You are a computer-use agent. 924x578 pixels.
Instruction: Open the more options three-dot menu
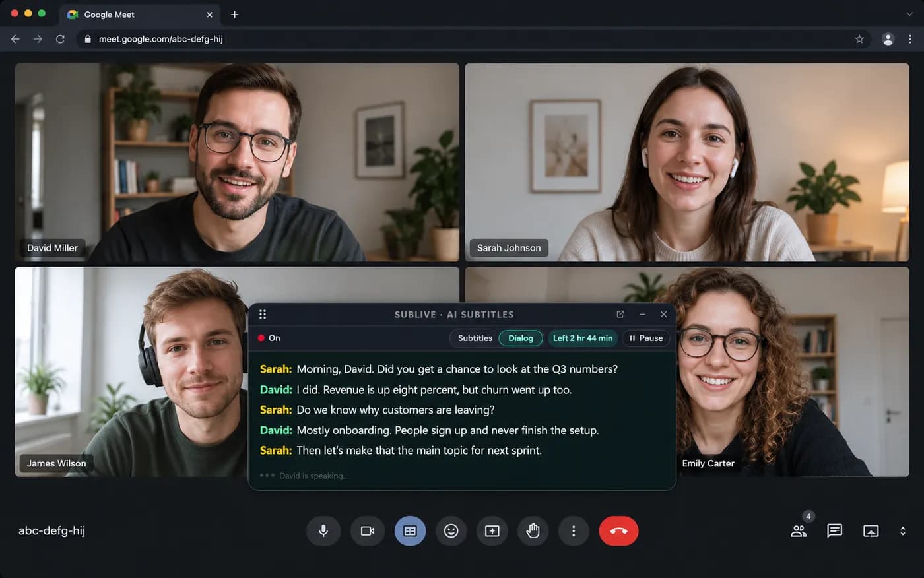[x=574, y=531]
